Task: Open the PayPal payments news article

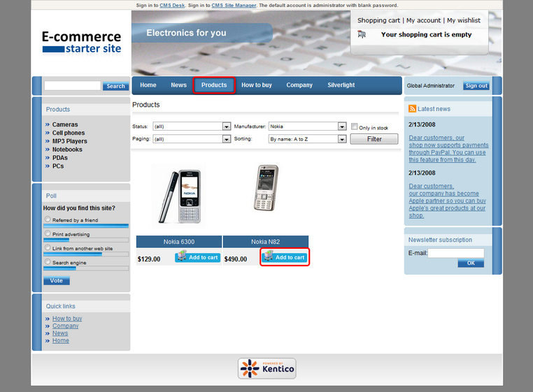Action: pyautogui.click(x=448, y=149)
